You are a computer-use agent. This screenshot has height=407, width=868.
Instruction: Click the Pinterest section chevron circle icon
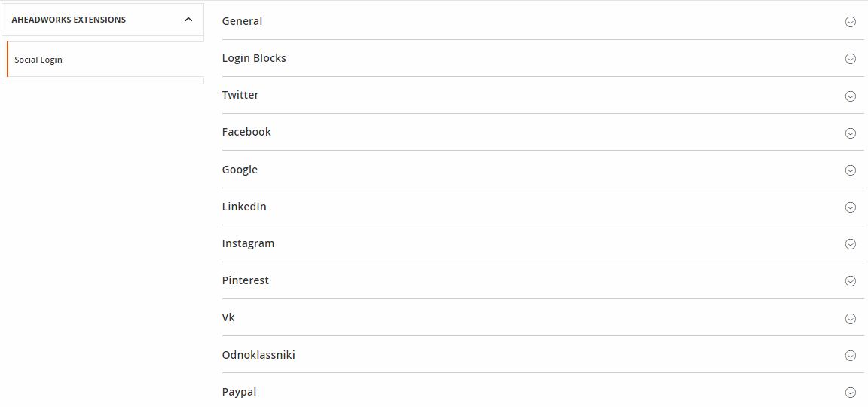pyautogui.click(x=850, y=281)
